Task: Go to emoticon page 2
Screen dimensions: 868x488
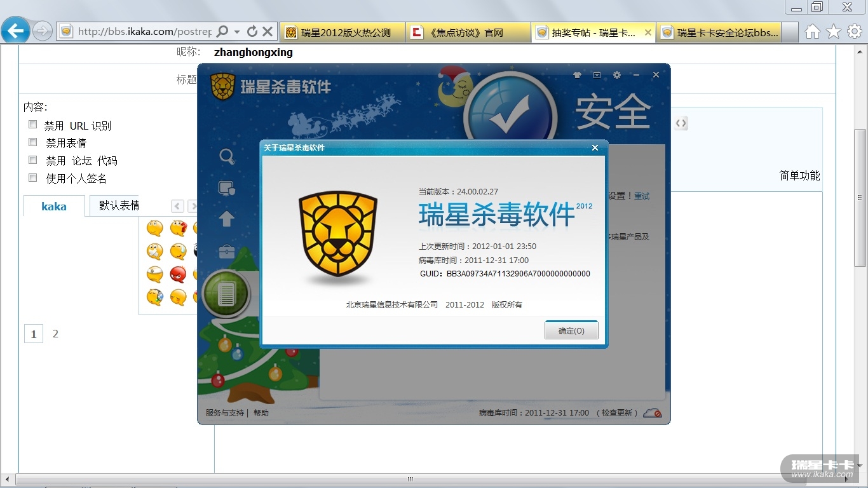Action: click(55, 334)
